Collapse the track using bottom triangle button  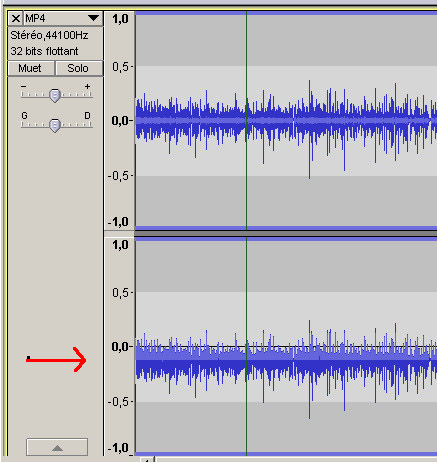(x=57, y=447)
